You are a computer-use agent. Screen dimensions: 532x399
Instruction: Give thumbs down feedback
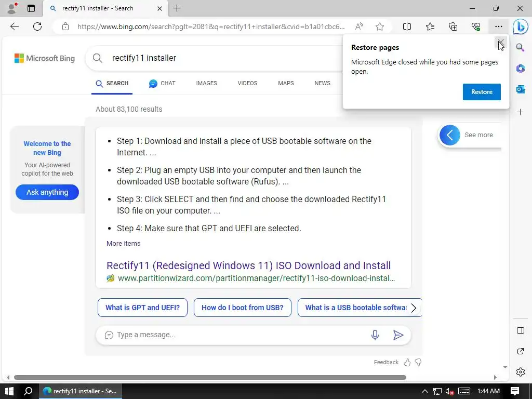pyautogui.click(x=418, y=362)
